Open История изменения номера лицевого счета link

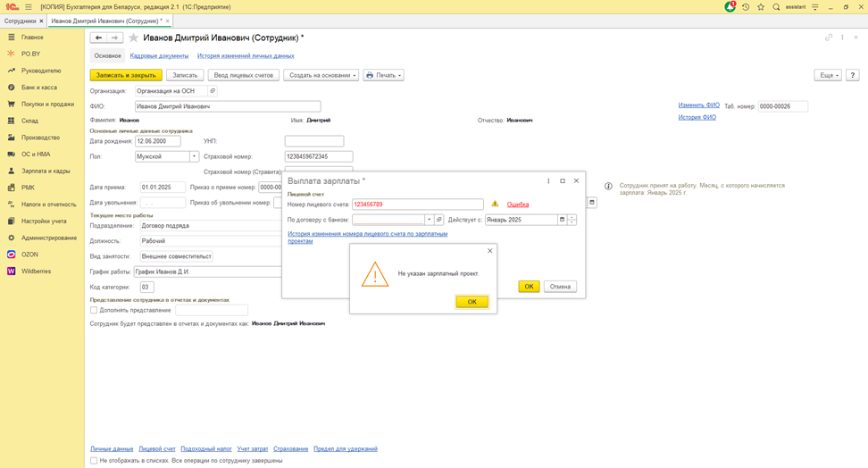pos(368,237)
